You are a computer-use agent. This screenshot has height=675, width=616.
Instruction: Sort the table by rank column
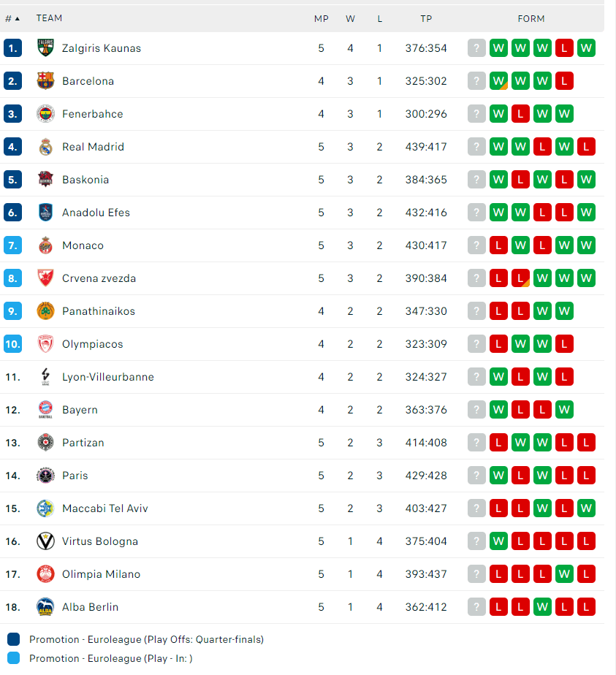[12, 18]
